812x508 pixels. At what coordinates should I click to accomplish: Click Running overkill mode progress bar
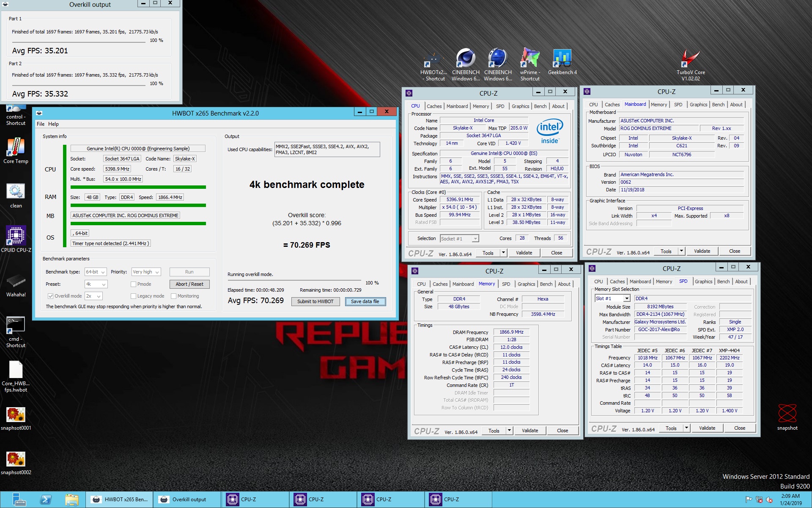[x=294, y=280]
